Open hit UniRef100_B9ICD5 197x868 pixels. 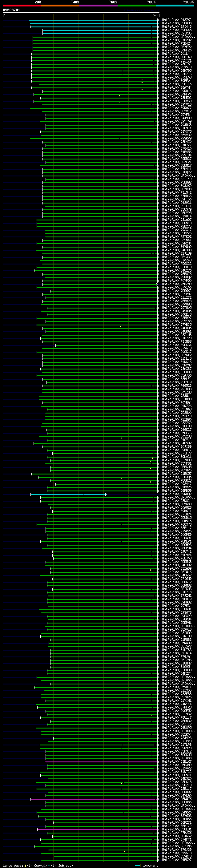point(176,33)
